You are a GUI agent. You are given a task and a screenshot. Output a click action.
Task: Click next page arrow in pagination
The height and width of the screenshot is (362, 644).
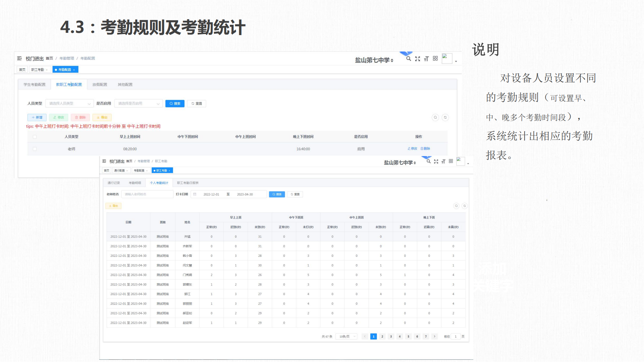click(x=434, y=336)
